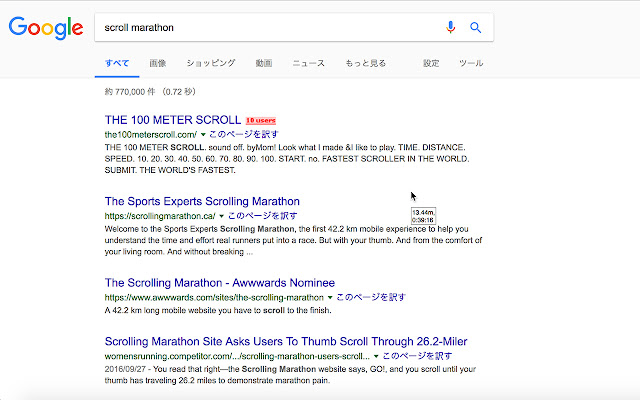Click snippet starting 'Welcome to the Sports Experts'
Image resolution: width=640 pixels, height=400 pixels.
point(293,240)
